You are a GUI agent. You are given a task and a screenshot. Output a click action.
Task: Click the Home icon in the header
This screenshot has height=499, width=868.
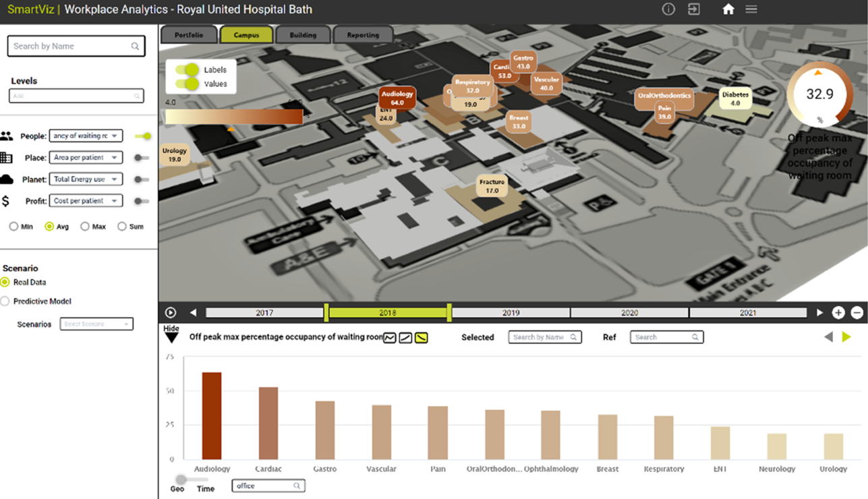(728, 9)
